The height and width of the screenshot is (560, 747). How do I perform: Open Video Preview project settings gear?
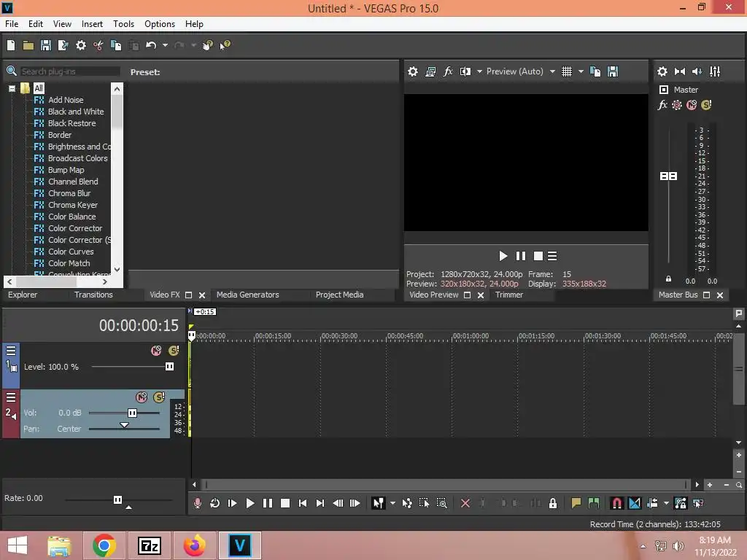(x=413, y=71)
